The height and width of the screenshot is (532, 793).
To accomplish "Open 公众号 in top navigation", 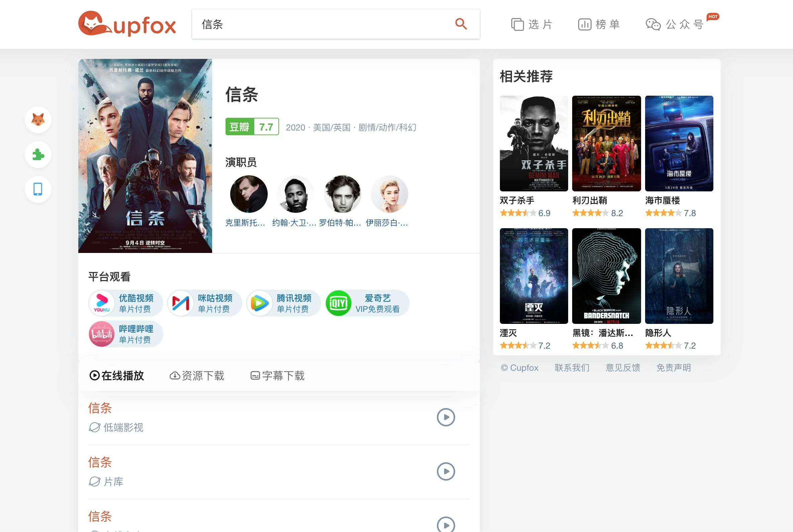I will click(675, 24).
